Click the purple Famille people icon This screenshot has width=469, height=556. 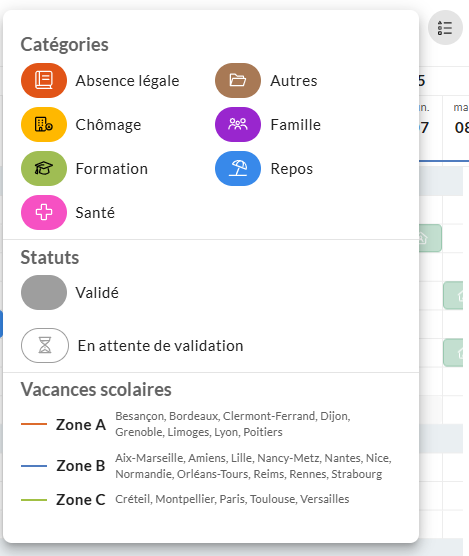(x=238, y=124)
